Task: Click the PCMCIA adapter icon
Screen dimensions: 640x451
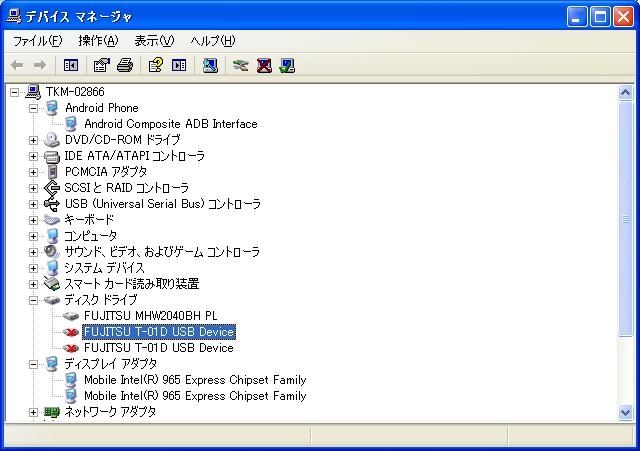Action: tap(52, 172)
